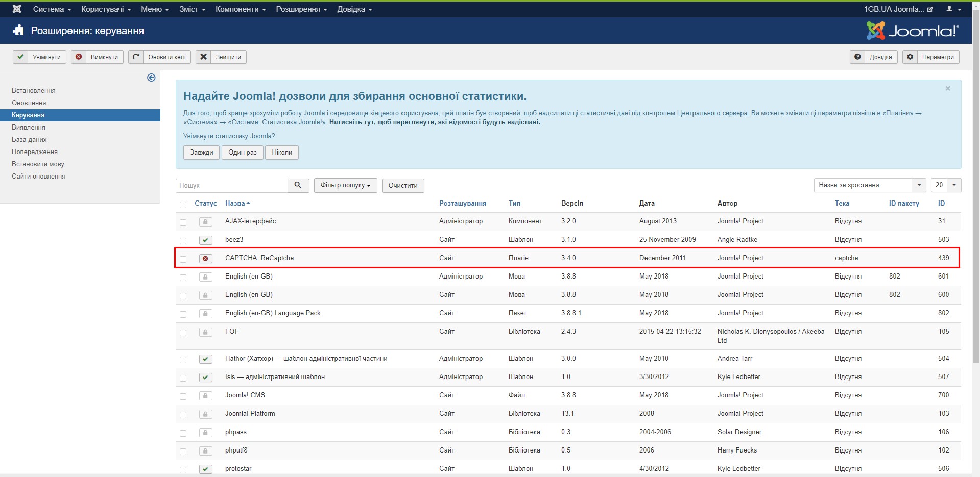Check the Hathor template row checkbox
This screenshot has height=477, width=980.
coord(183,360)
